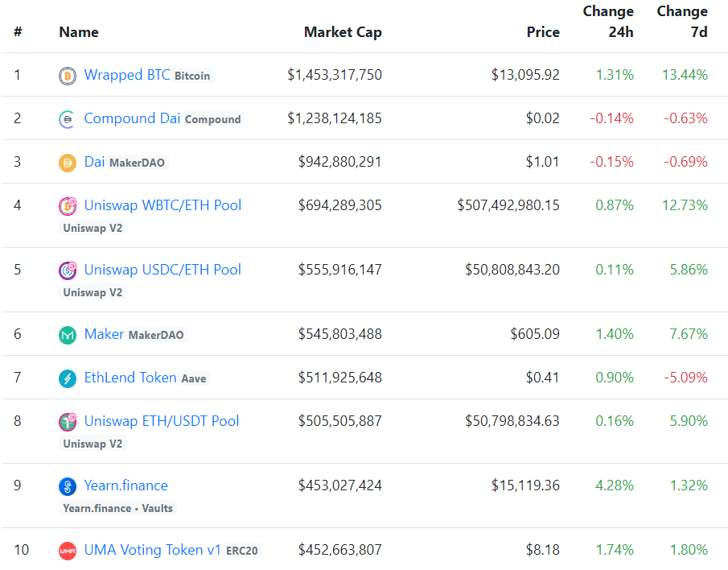
Task: Sort the table by Market Cap
Action: coord(343,32)
